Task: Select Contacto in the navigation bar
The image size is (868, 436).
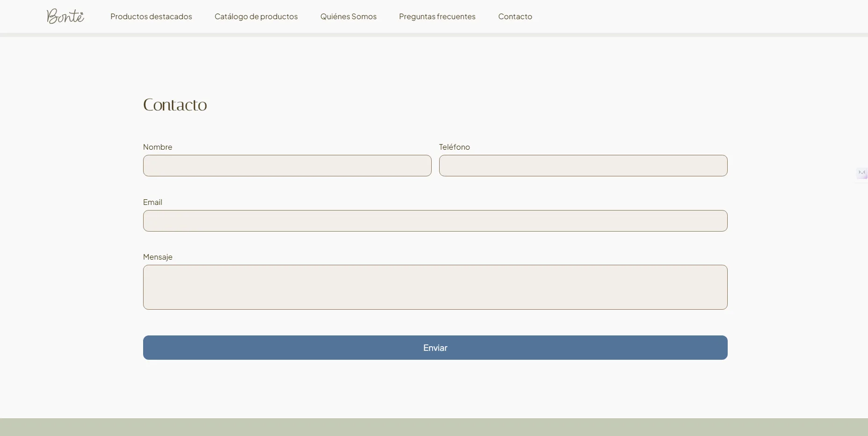Action: pos(515,16)
